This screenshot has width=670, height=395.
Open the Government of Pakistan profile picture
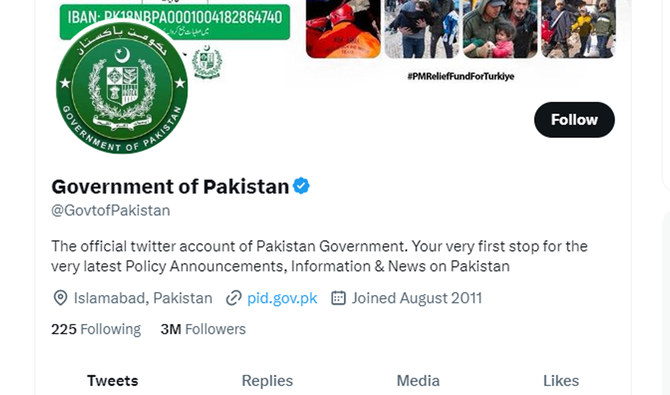[122, 87]
